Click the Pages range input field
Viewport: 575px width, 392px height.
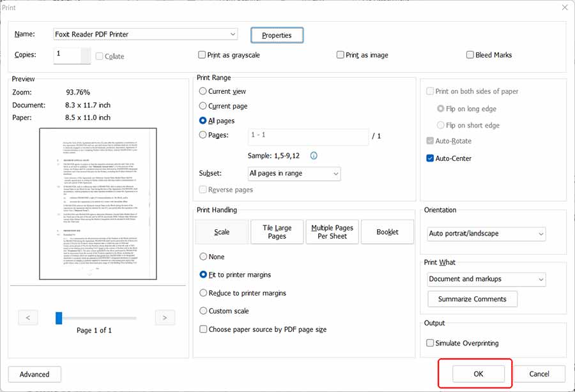coord(309,135)
